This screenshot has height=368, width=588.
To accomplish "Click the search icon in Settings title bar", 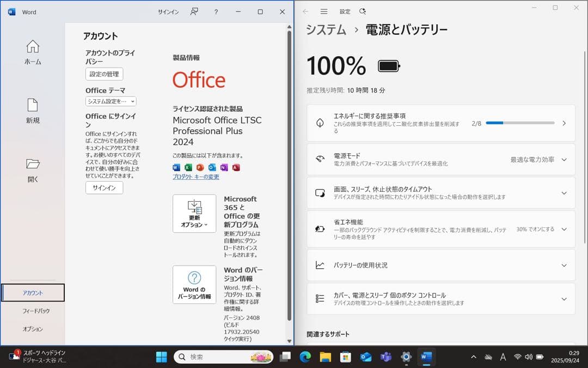I will 362,11.
